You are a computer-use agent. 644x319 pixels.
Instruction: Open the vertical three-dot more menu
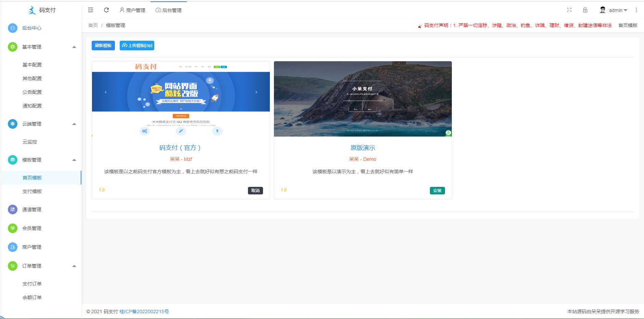click(636, 10)
